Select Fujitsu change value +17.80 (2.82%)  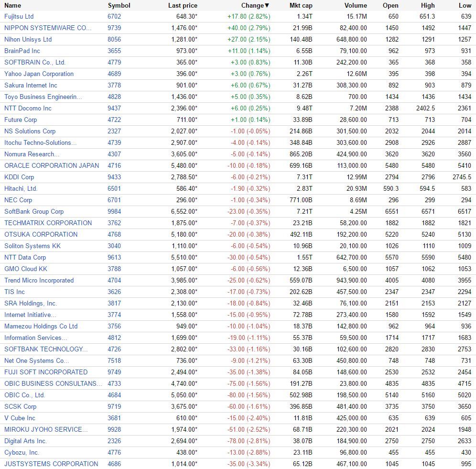pos(249,16)
